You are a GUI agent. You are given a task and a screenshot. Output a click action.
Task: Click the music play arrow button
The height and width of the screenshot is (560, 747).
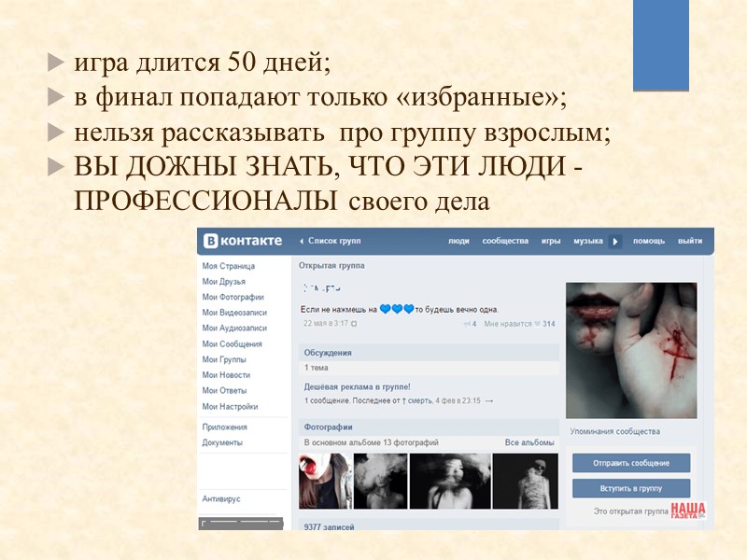(615, 242)
